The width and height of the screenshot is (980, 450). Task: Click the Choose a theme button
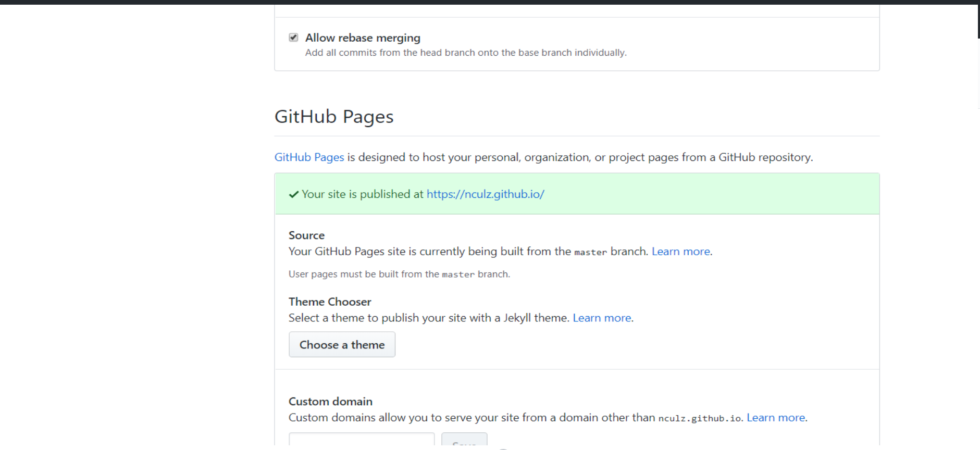point(342,345)
